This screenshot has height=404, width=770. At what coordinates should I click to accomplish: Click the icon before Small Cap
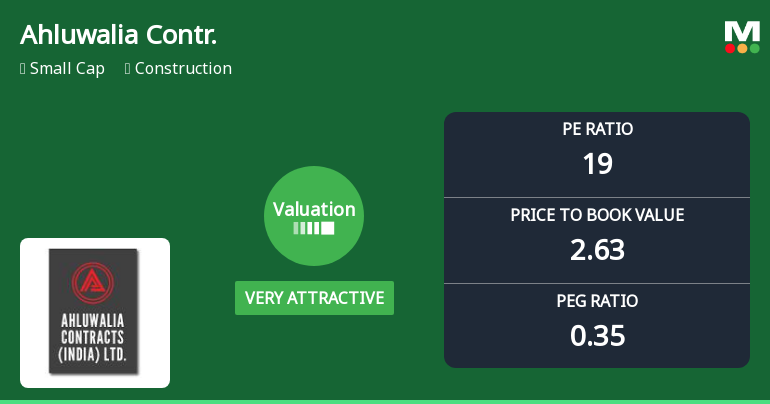coord(22,69)
